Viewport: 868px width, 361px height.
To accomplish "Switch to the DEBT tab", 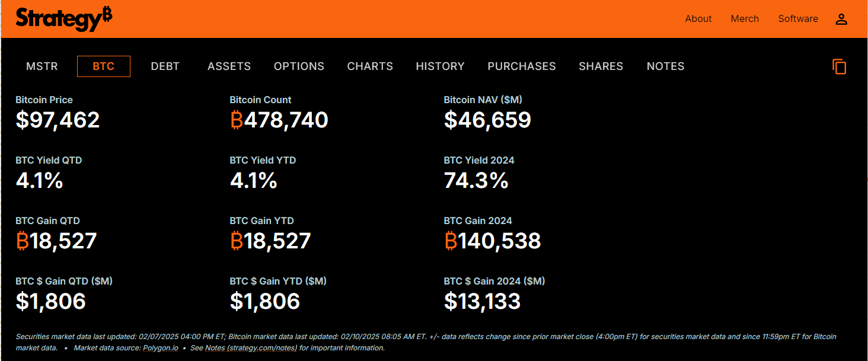I will (x=165, y=66).
